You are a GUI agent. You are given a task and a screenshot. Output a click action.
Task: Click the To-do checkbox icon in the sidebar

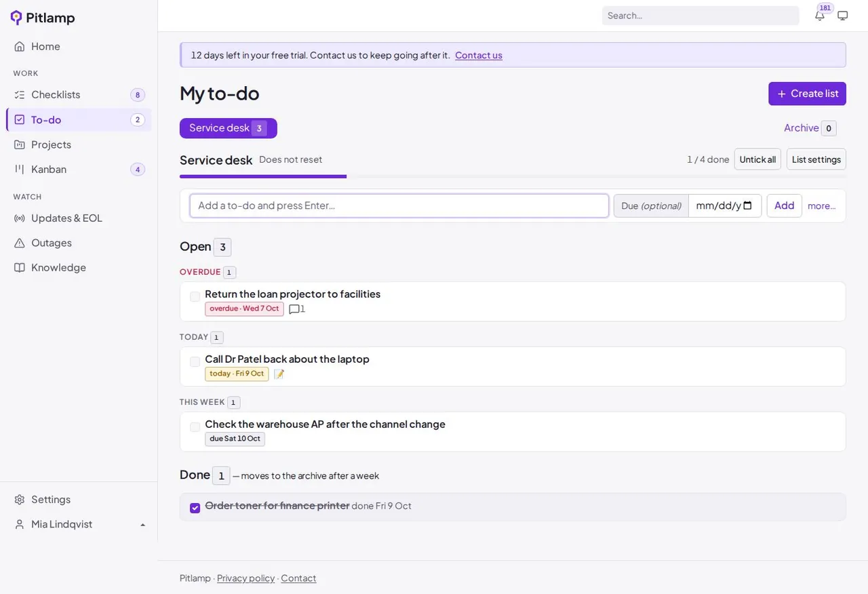point(20,120)
